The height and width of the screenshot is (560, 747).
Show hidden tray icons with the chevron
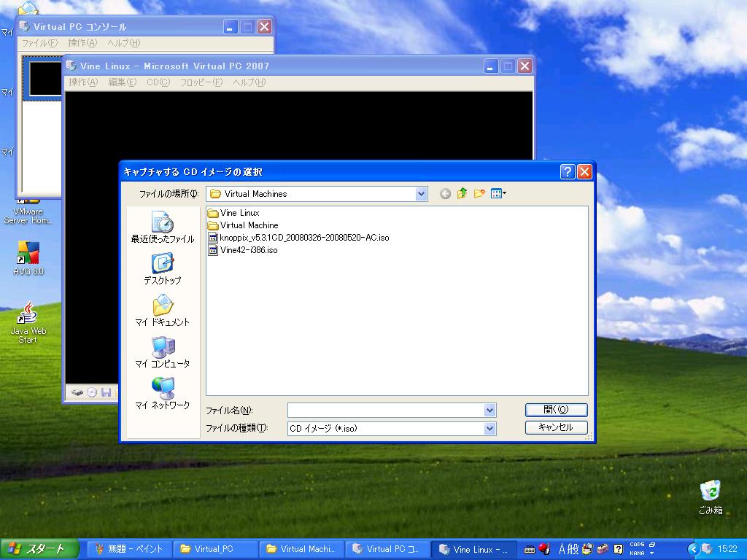[x=693, y=550]
